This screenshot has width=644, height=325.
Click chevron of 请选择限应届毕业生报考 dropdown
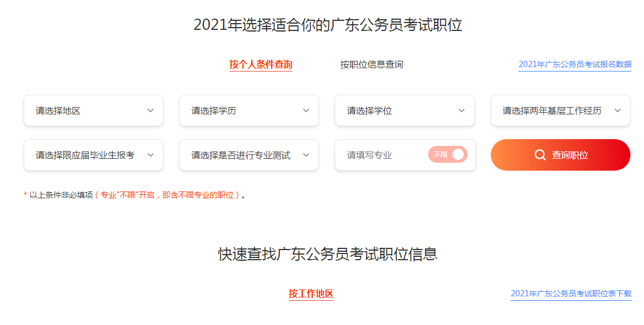pyautogui.click(x=150, y=155)
